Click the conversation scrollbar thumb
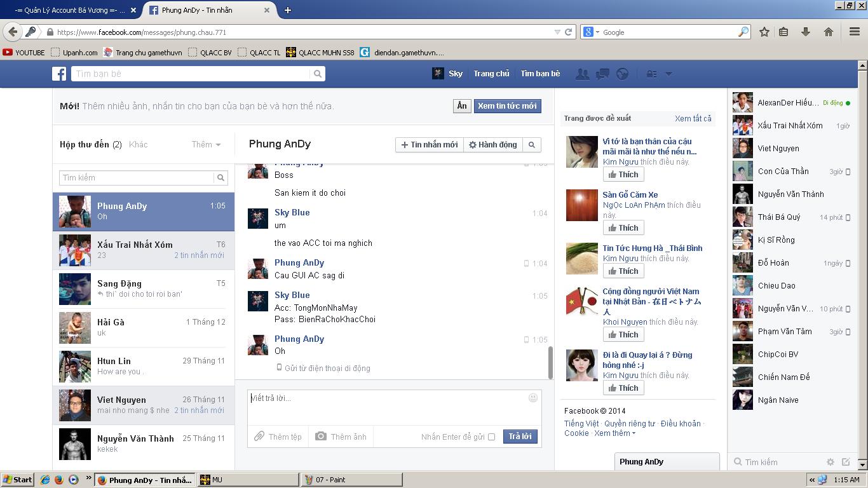Screen dimensions: 868x488 [x=550, y=363]
